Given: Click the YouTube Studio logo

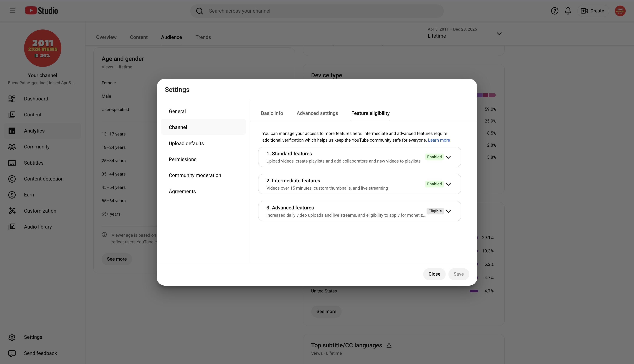Looking at the screenshot, I should pos(42,11).
